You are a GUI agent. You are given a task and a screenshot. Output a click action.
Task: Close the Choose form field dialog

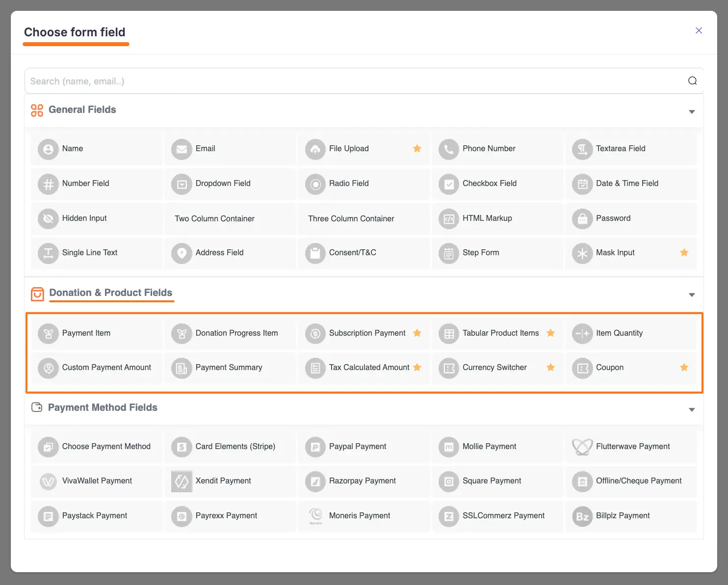699,30
